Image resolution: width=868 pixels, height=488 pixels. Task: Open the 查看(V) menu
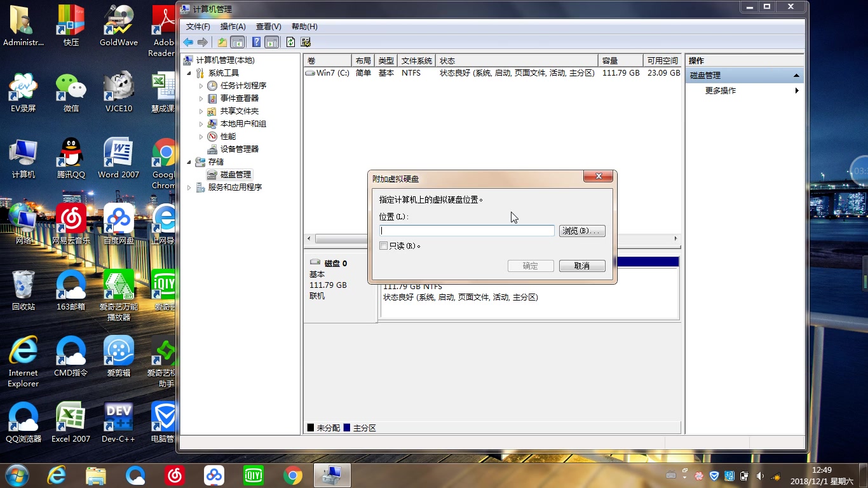pos(268,26)
